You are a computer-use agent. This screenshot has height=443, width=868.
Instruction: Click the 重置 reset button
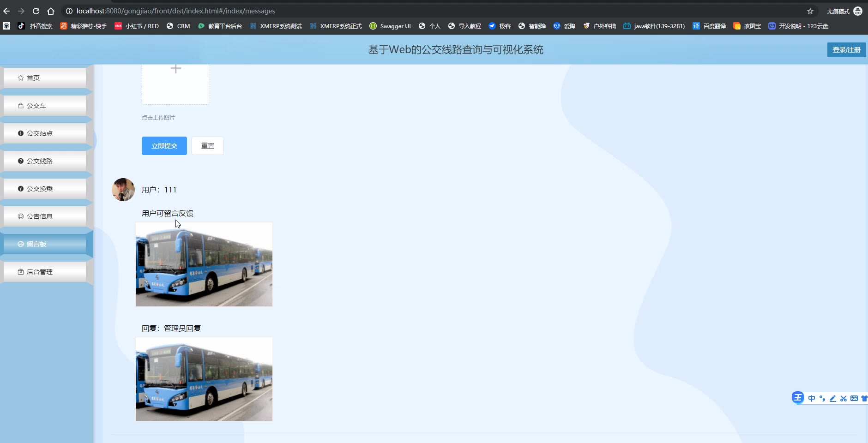[x=208, y=146]
